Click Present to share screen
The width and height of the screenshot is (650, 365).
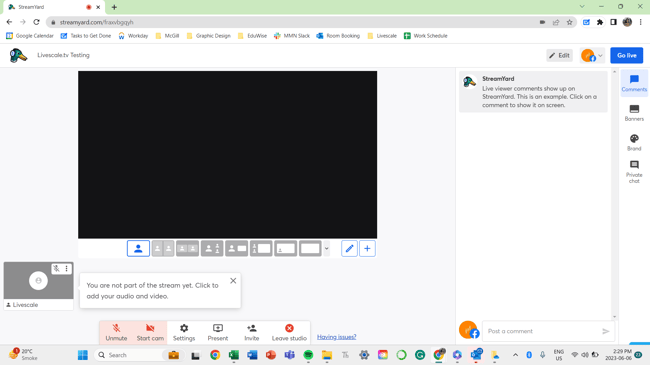click(218, 333)
